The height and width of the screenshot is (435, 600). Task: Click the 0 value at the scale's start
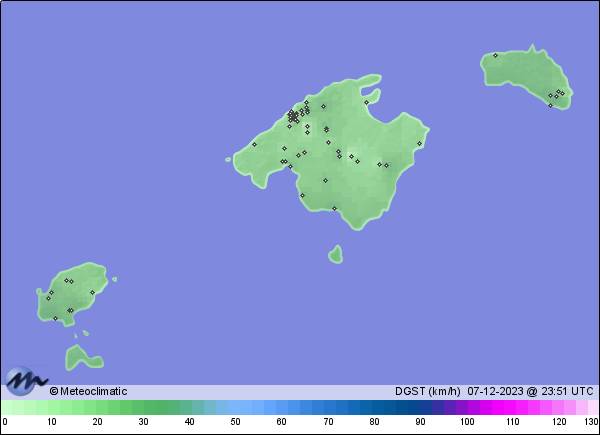pos(5,422)
